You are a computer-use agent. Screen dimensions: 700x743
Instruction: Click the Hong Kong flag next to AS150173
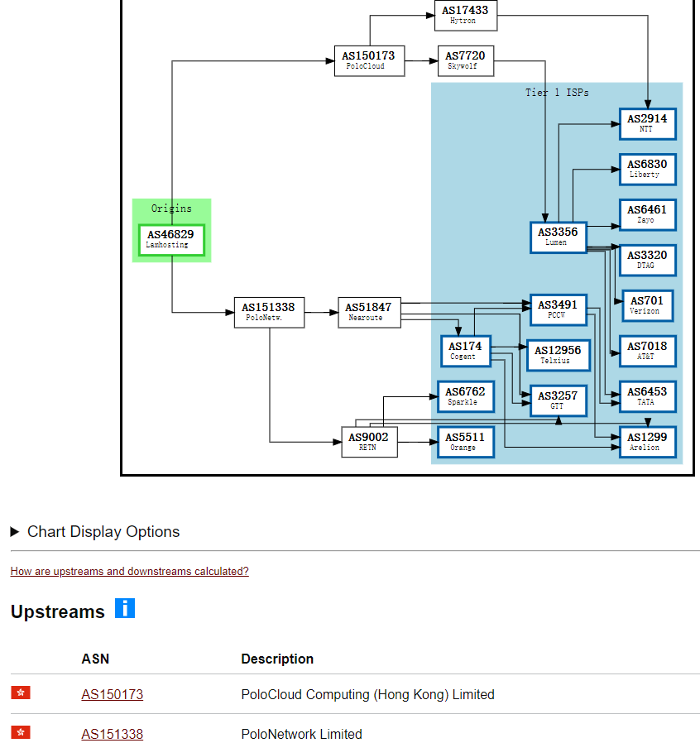point(21,693)
